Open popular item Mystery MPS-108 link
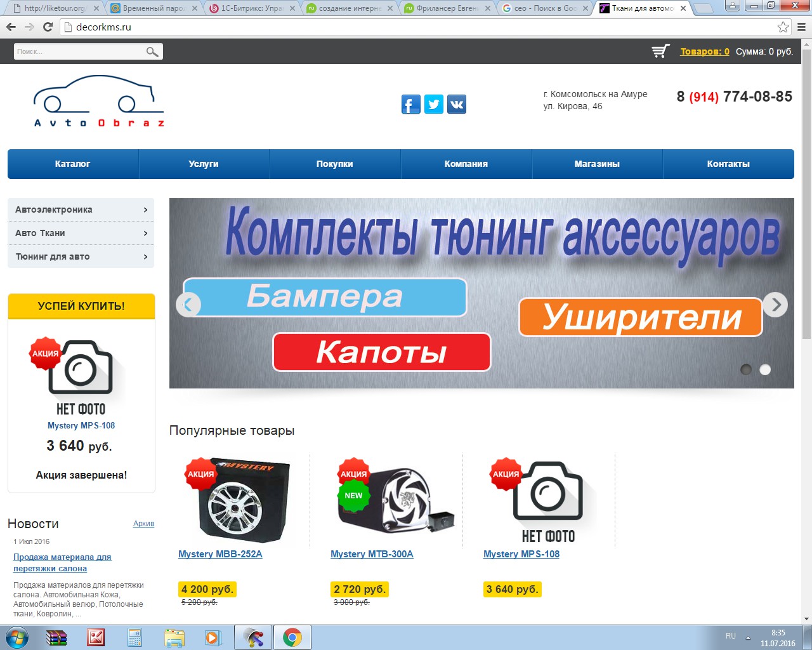The width and height of the screenshot is (812, 650). tap(521, 554)
